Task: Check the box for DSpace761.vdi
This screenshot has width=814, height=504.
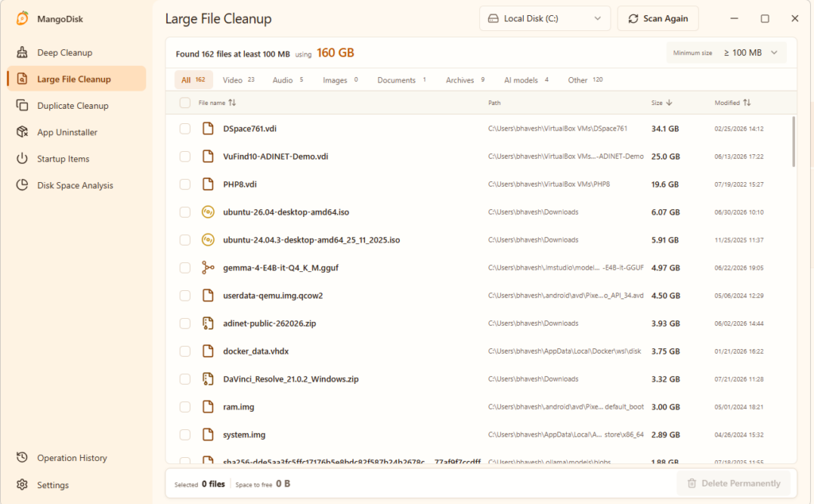Action: coord(184,128)
